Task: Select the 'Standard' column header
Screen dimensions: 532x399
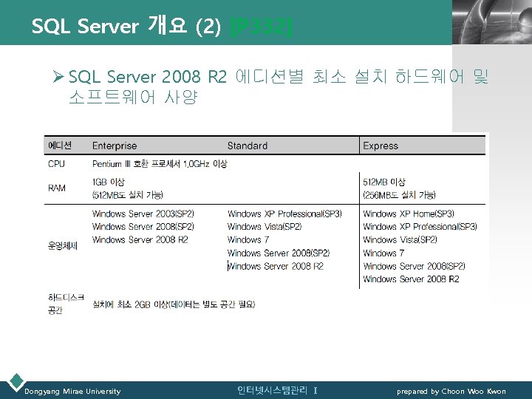Action: click(x=248, y=146)
